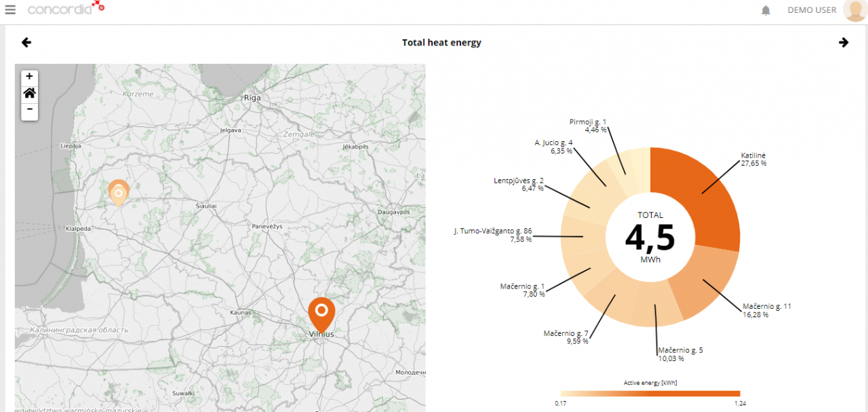Select the orange Vilnius map marker
This screenshot has height=412, width=868.
tap(321, 312)
